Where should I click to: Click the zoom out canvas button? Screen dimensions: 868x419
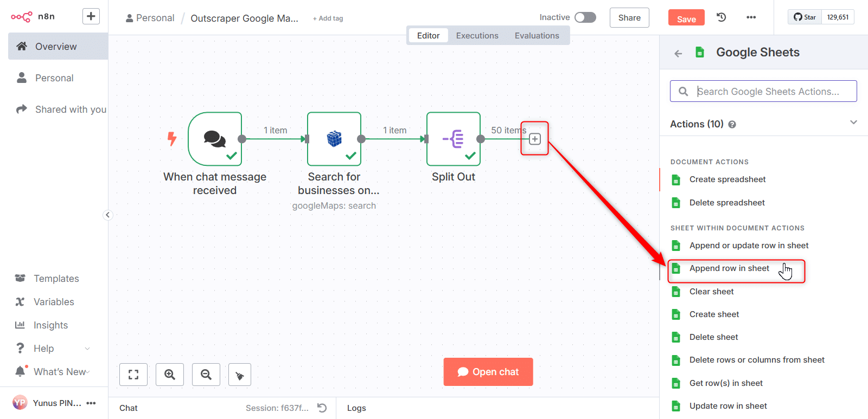[x=206, y=375]
